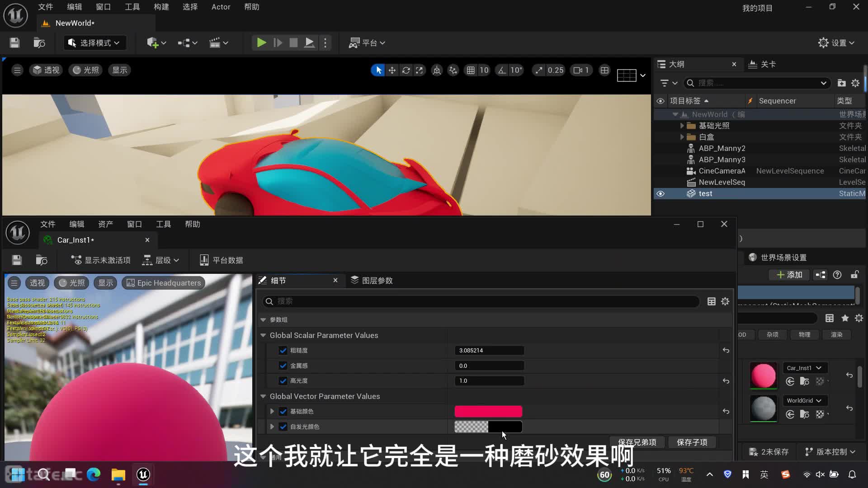Click the Stop simulation button
The height and width of the screenshot is (488, 868).
(x=293, y=43)
